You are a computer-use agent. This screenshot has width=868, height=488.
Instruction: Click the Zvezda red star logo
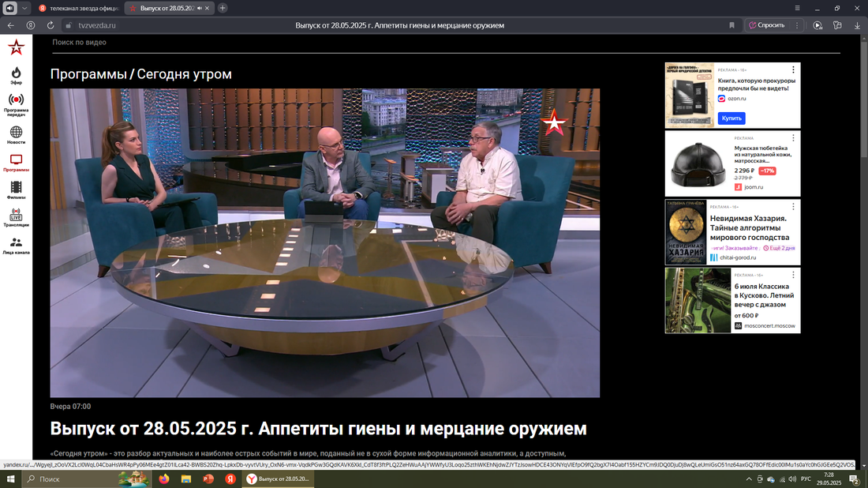coord(16,47)
